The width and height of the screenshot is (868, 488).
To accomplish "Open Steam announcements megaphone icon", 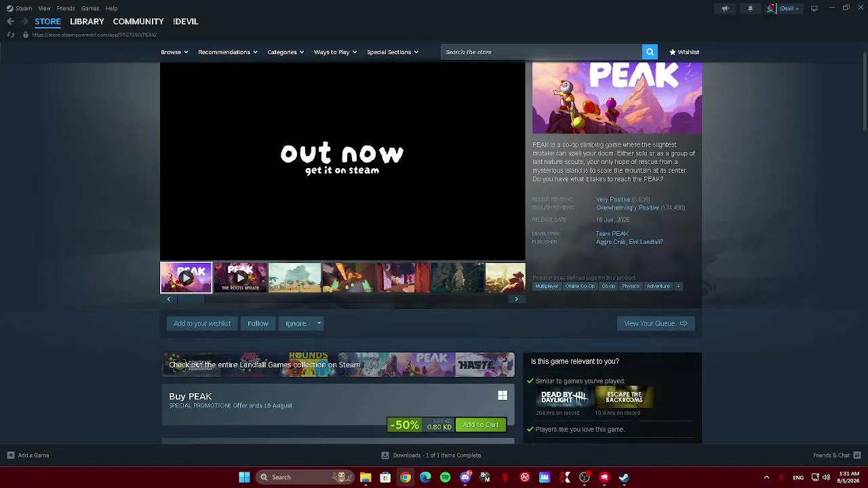I will (x=725, y=8).
